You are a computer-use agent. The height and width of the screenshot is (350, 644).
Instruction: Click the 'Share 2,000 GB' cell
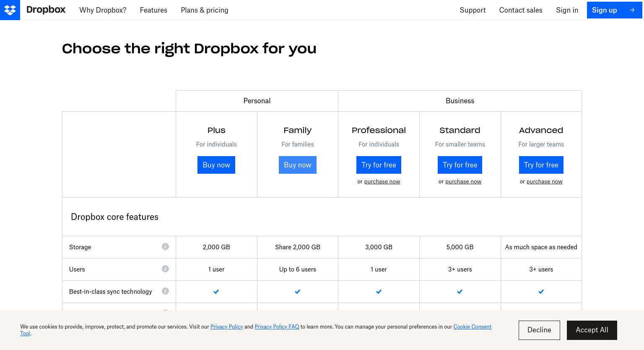pos(298,247)
